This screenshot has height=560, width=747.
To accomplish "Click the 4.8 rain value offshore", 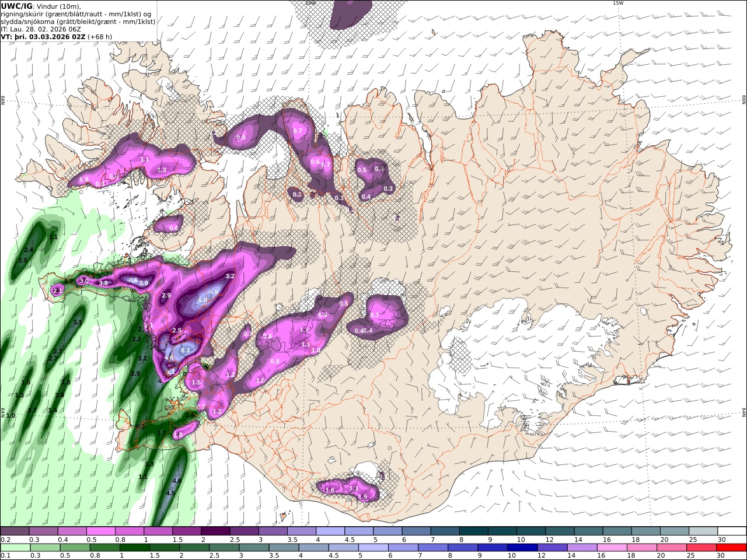I will coord(177,481).
